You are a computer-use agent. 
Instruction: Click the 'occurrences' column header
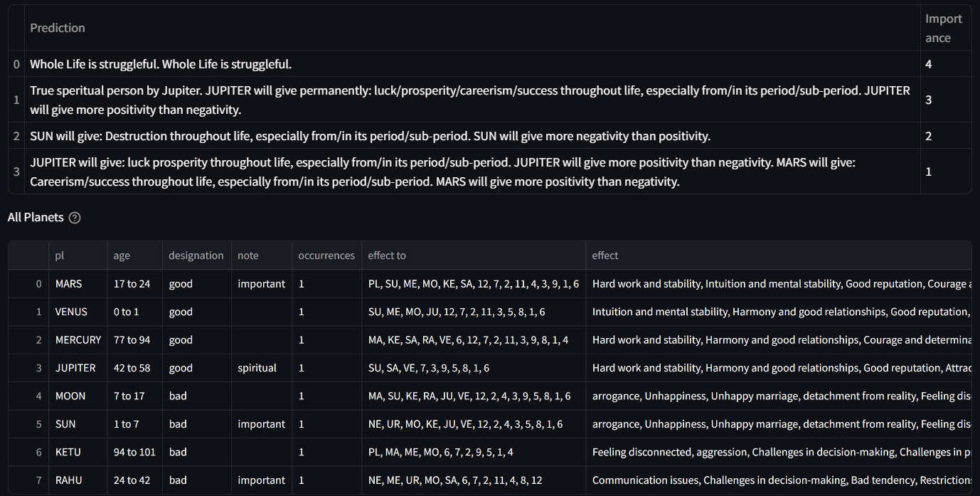[x=327, y=255]
